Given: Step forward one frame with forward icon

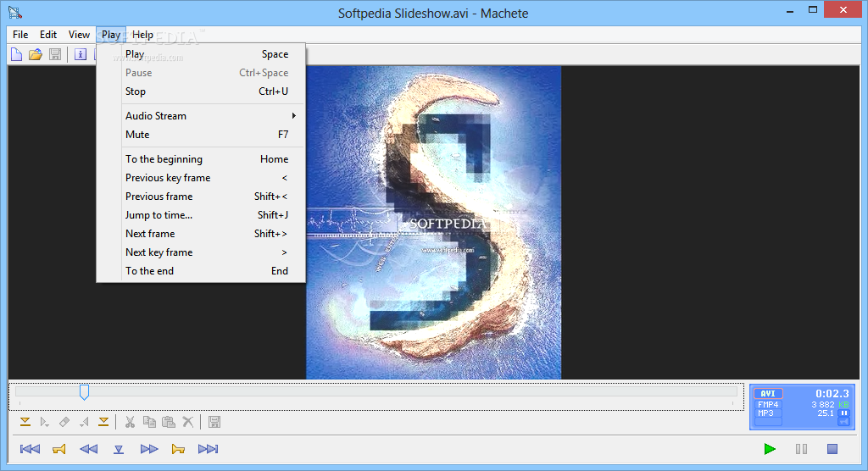Looking at the screenshot, I should click(149, 449).
